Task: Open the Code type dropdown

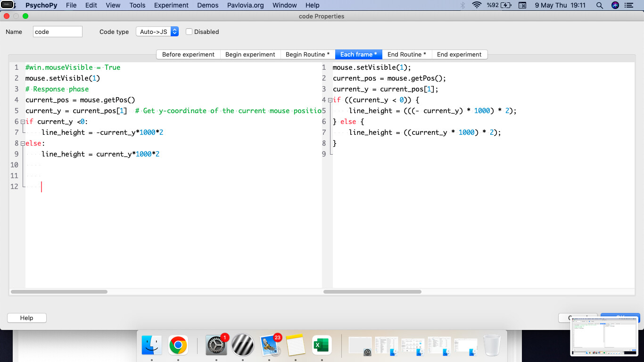Action: [157, 32]
